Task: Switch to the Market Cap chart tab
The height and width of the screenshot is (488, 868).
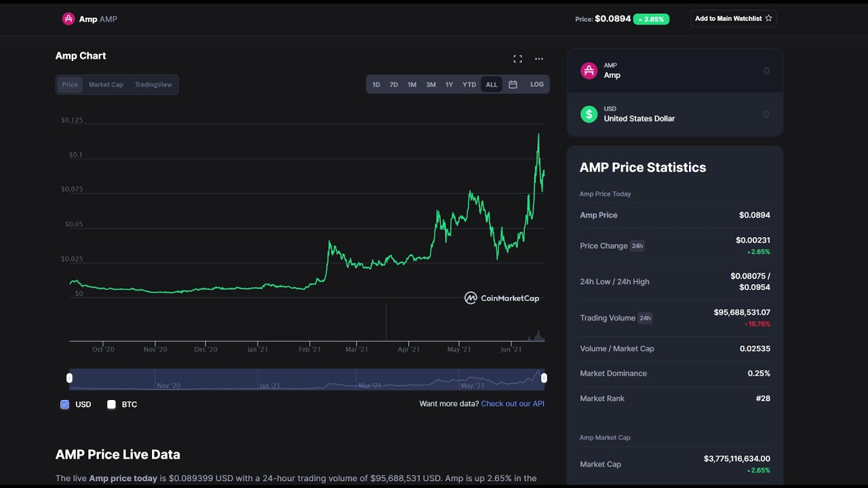Action: click(x=106, y=85)
